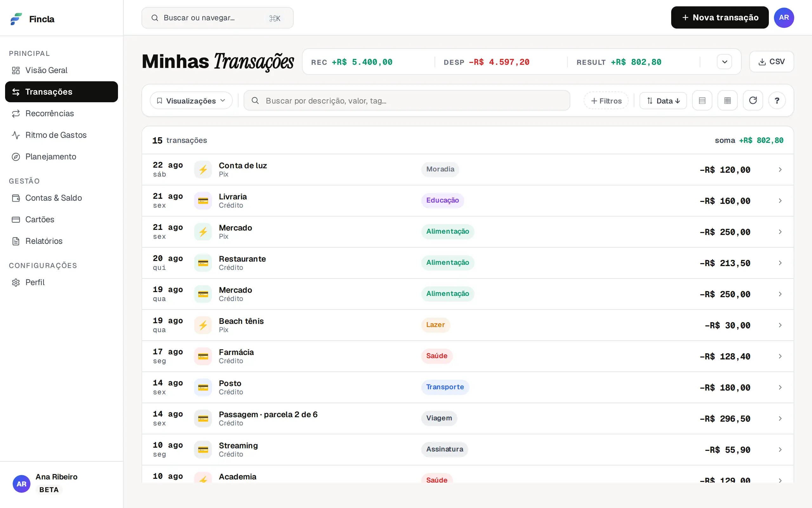812x508 pixels.
Task: Focus the Buscar ou navegar search box
Action: pos(217,18)
